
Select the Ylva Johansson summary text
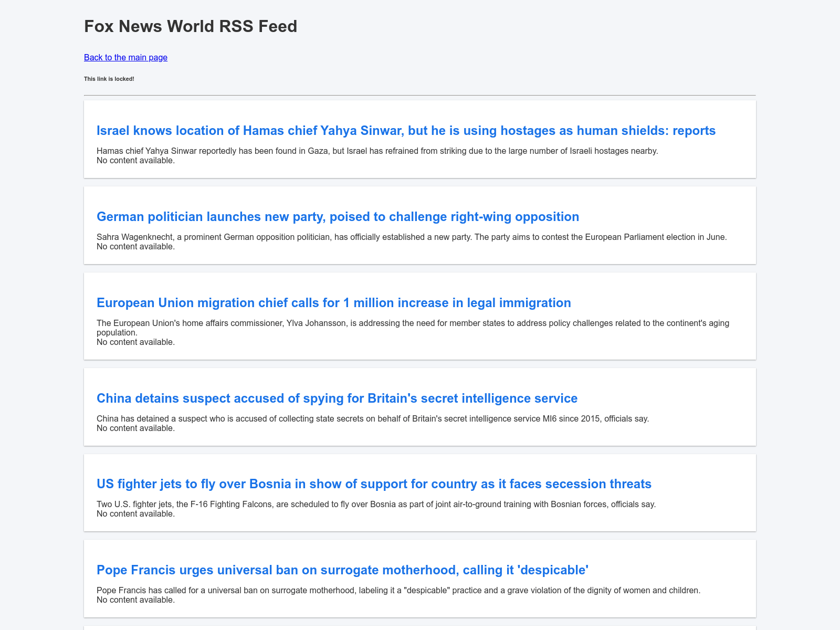click(x=413, y=328)
